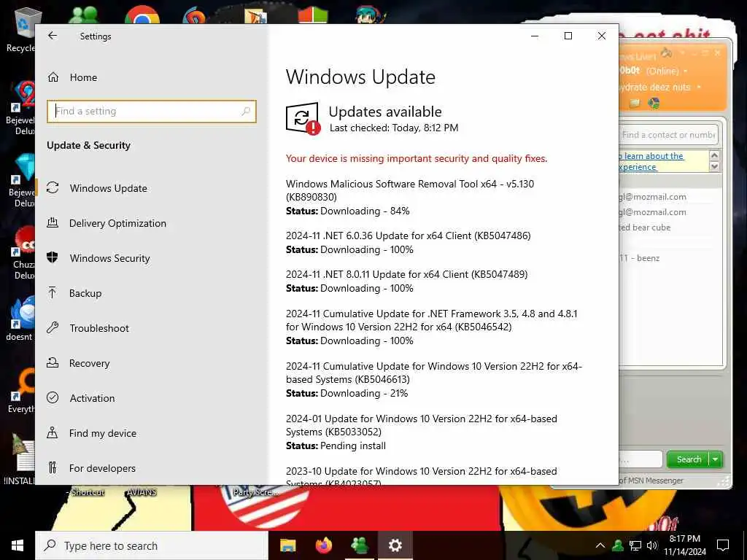Click the Recovery icon in sidebar
Screen dimensions: 747x560
(53, 363)
